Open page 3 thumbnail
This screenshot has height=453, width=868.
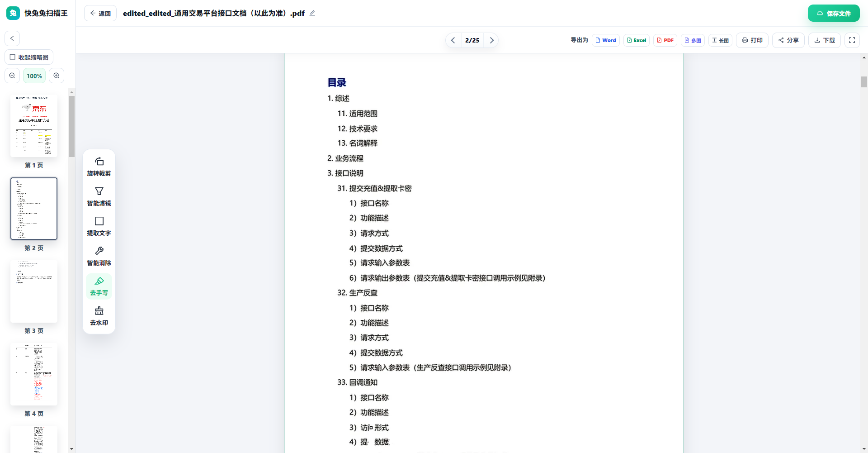(34, 291)
